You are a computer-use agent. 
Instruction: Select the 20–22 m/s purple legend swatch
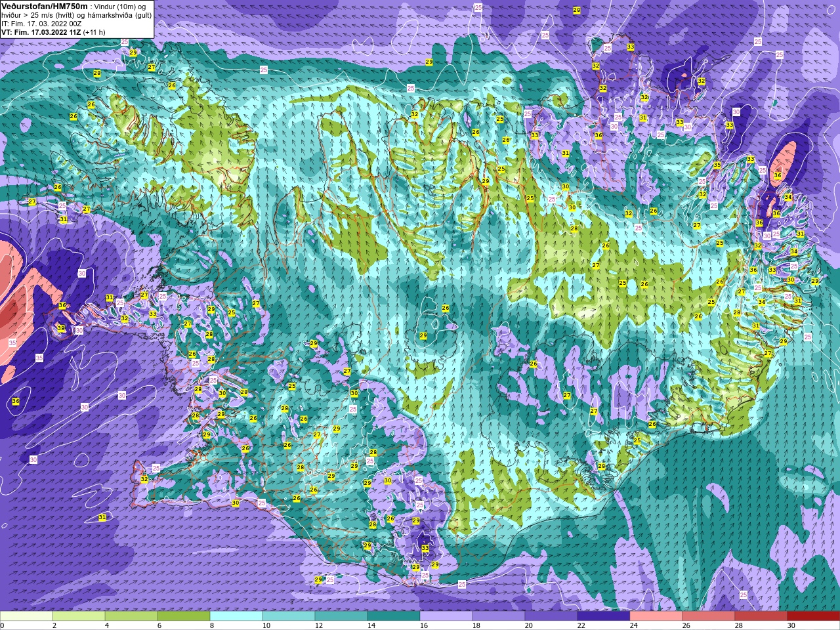pyautogui.click(x=551, y=616)
